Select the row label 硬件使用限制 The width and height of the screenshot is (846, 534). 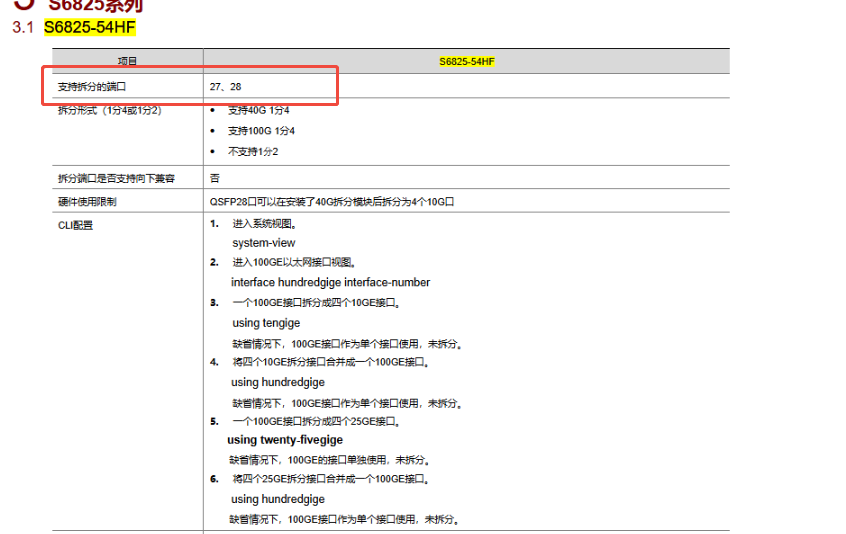click(x=87, y=202)
